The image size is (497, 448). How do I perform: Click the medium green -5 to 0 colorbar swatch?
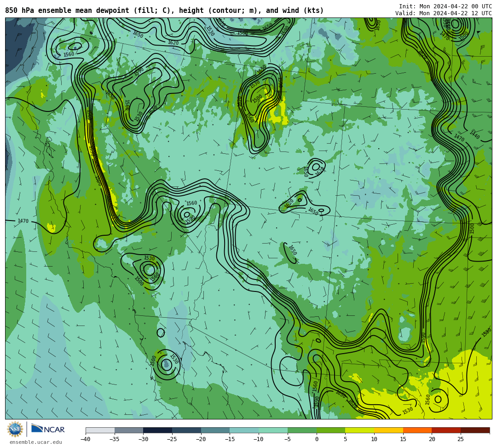[x=302, y=430]
